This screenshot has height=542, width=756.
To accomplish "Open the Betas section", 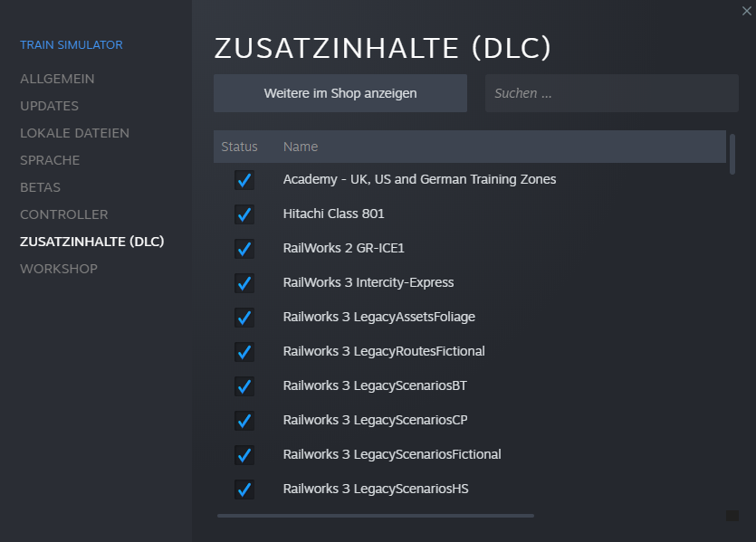I will click(40, 187).
